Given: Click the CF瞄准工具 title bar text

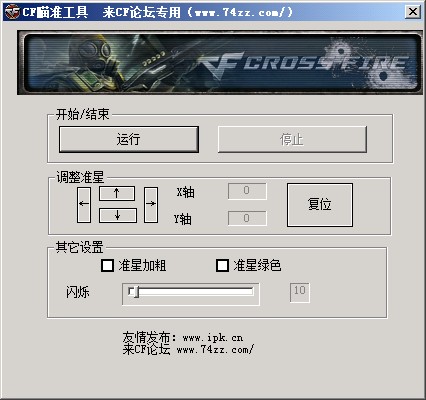Looking at the screenshot, I should pyautogui.click(x=55, y=12).
